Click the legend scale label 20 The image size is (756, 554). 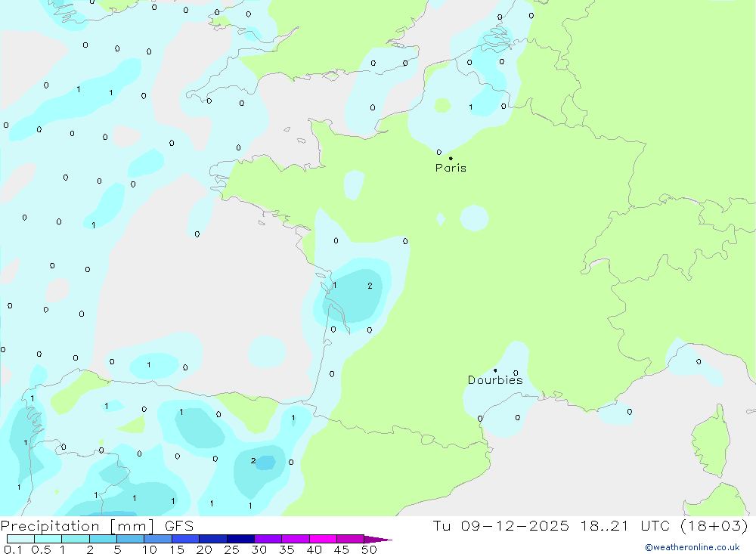[204, 549]
